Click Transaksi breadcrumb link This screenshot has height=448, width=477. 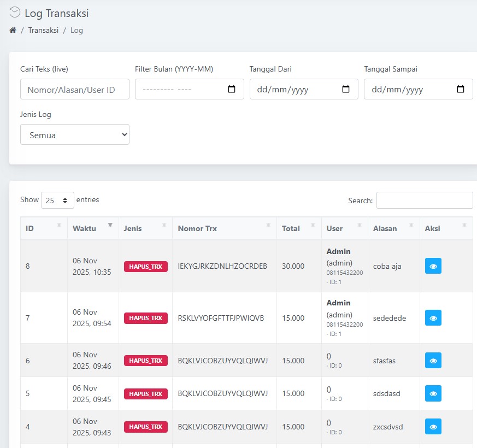[x=43, y=30]
